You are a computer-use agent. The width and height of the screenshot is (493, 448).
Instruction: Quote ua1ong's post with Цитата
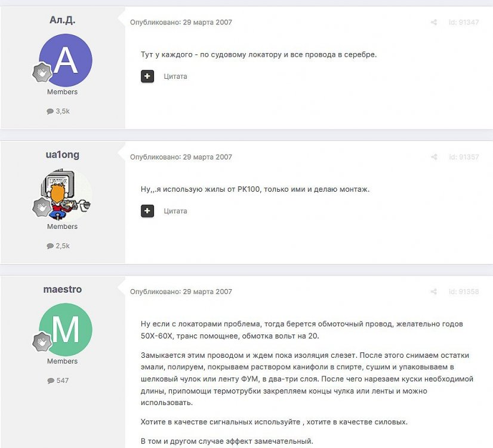(x=175, y=211)
